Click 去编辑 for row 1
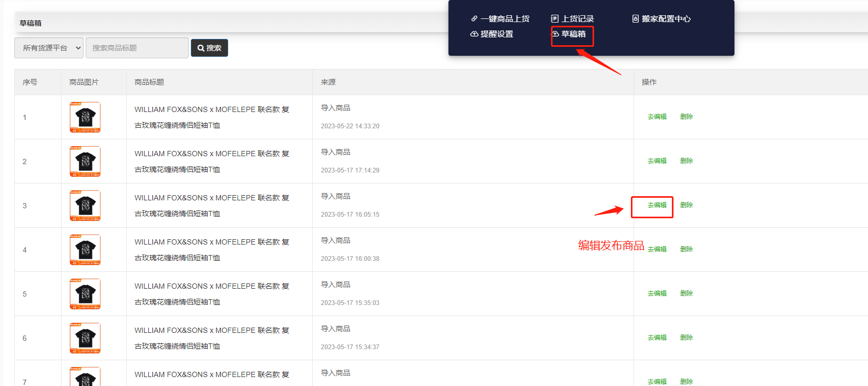 point(657,117)
